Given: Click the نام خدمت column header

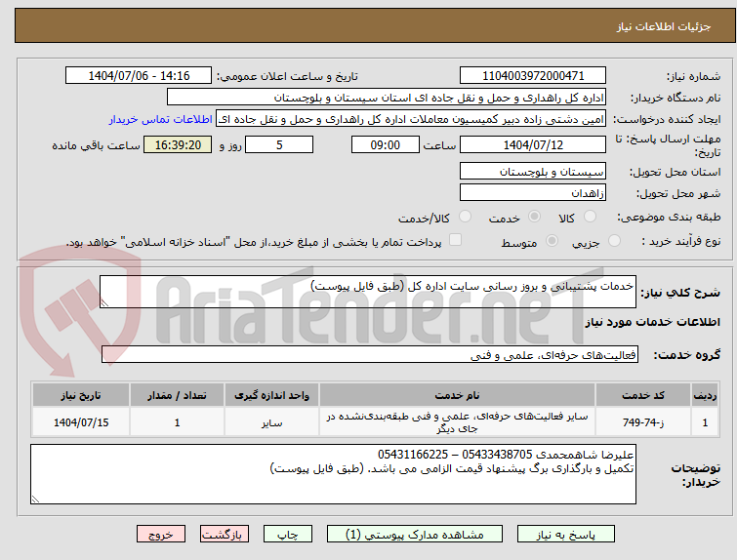Looking at the screenshot, I should click(458, 395).
